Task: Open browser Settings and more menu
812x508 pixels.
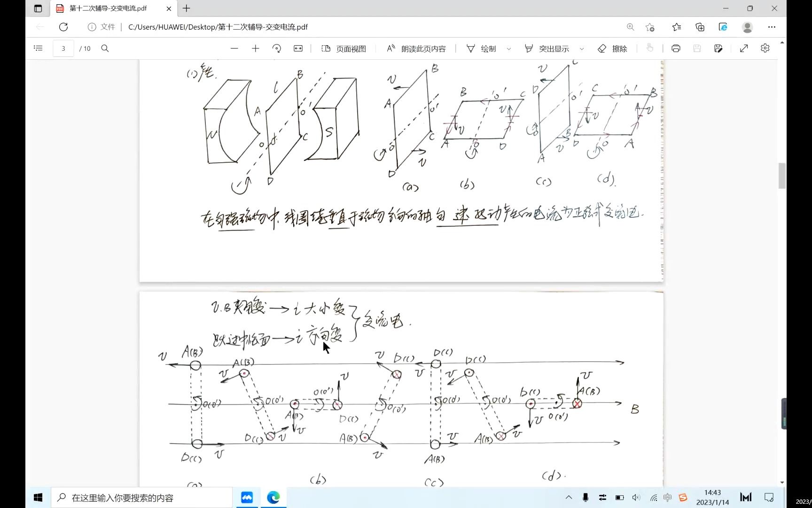Action: (772, 27)
